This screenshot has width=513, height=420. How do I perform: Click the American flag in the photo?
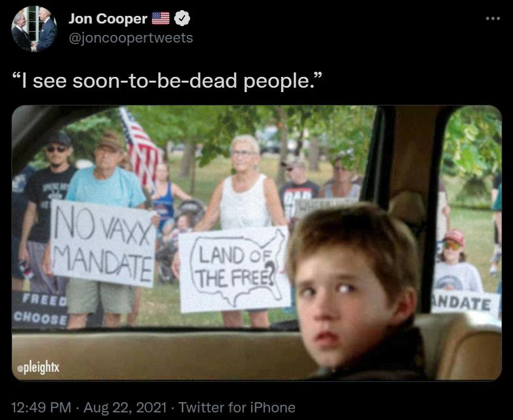click(140, 146)
